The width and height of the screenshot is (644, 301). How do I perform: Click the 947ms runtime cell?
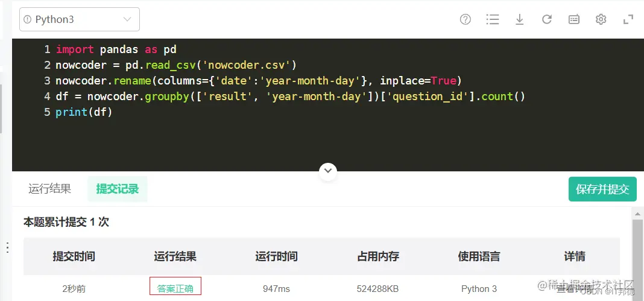tap(276, 289)
